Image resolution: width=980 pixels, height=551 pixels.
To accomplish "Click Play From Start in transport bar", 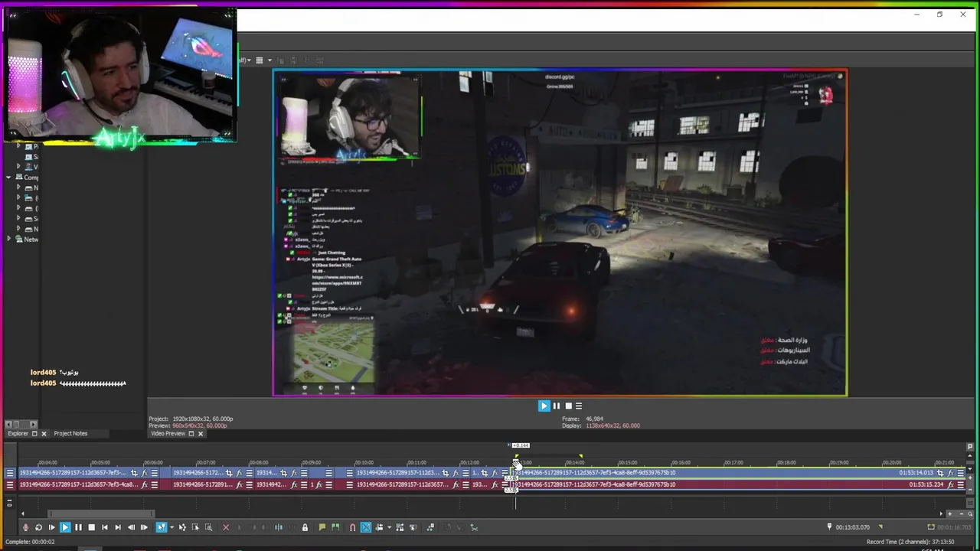I will click(51, 527).
